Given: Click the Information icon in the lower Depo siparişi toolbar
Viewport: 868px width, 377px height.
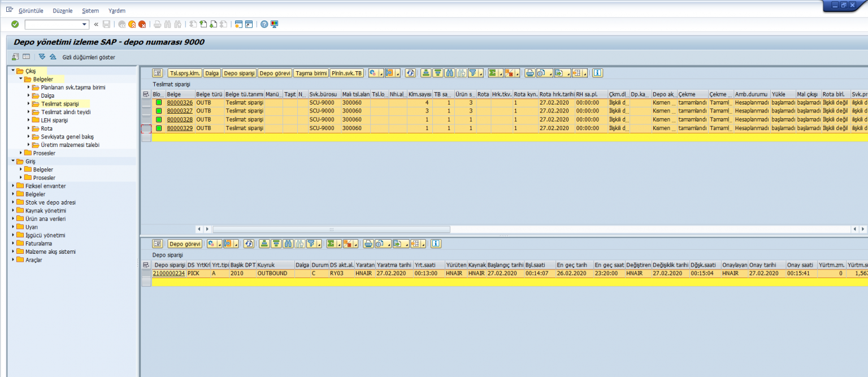Looking at the screenshot, I should point(436,244).
